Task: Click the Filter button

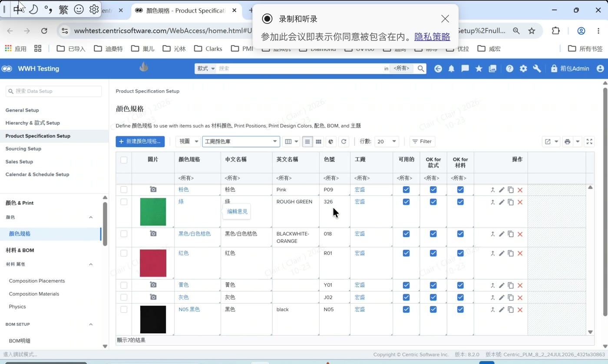Action: click(x=422, y=141)
